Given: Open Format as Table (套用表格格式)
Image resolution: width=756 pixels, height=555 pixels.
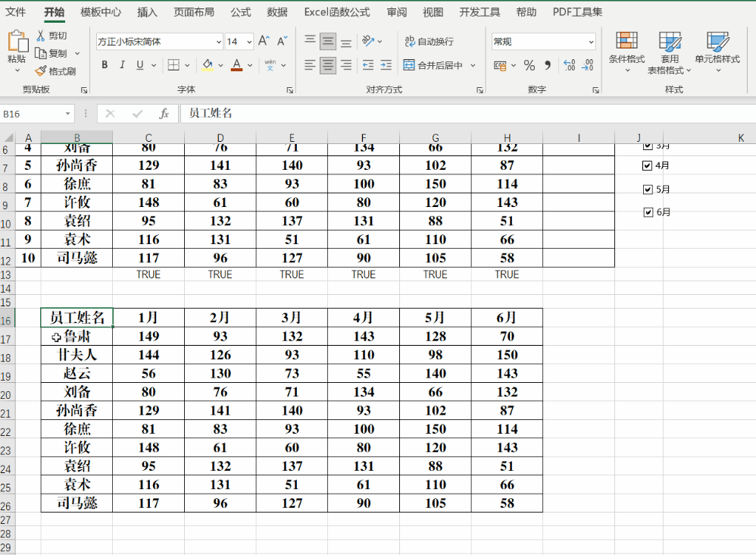Looking at the screenshot, I should (669, 52).
